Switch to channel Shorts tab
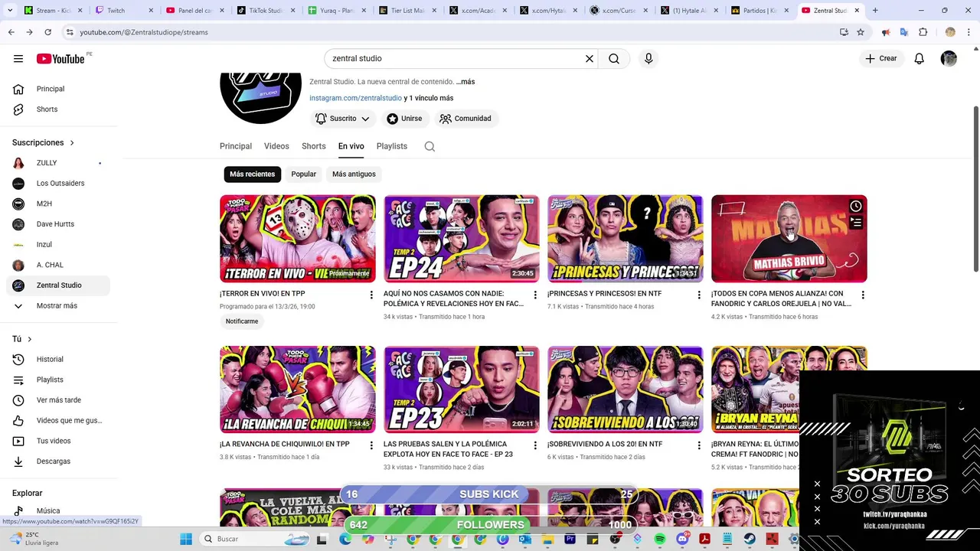Viewport: 980px width, 551px height. tap(313, 146)
